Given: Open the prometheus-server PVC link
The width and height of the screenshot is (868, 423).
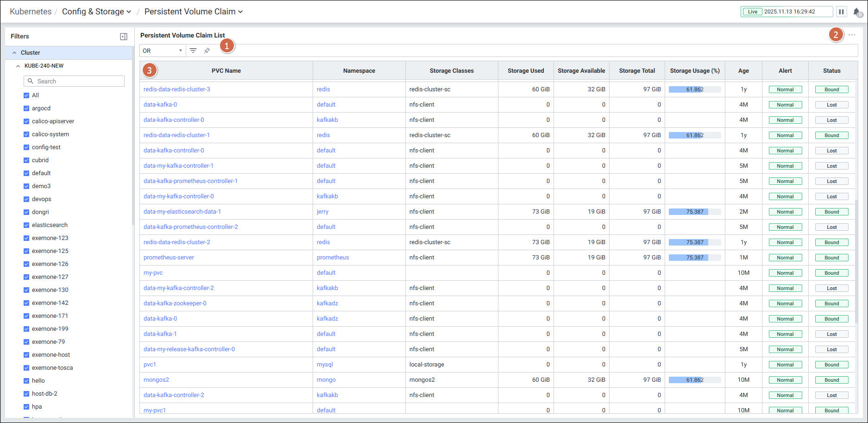Looking at the screenshot, I should [x=169, y=258].
